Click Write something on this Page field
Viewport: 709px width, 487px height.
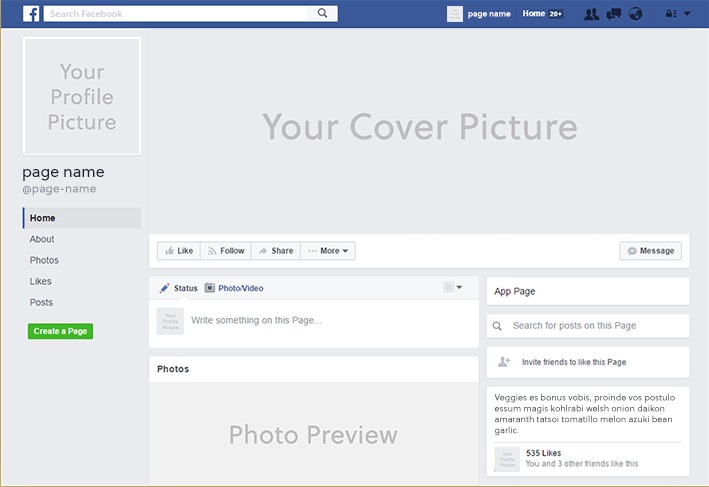click(256, 320)
